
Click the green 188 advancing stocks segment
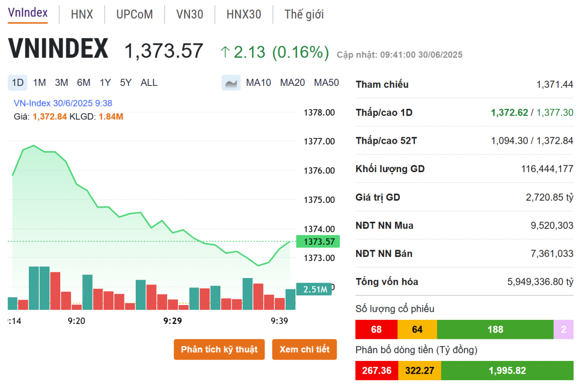pos(495,329)
